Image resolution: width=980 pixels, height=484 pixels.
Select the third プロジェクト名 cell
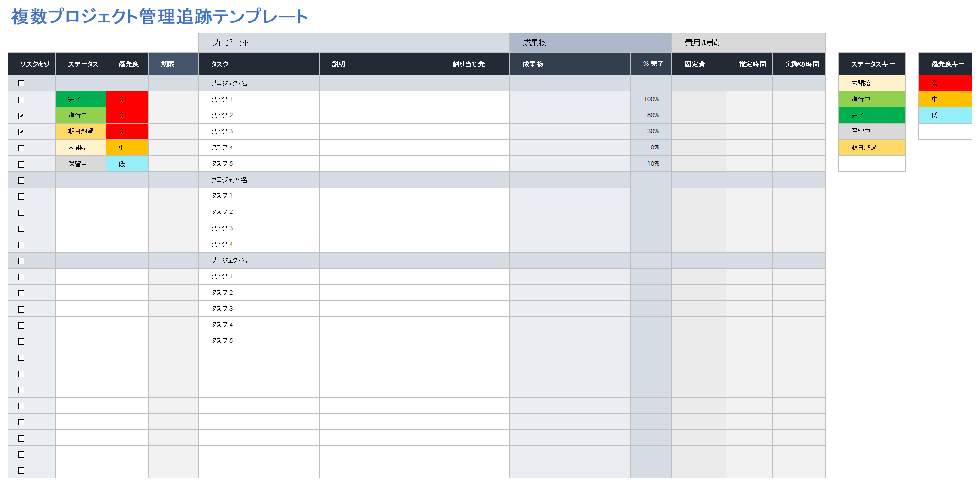click(259, 260)
